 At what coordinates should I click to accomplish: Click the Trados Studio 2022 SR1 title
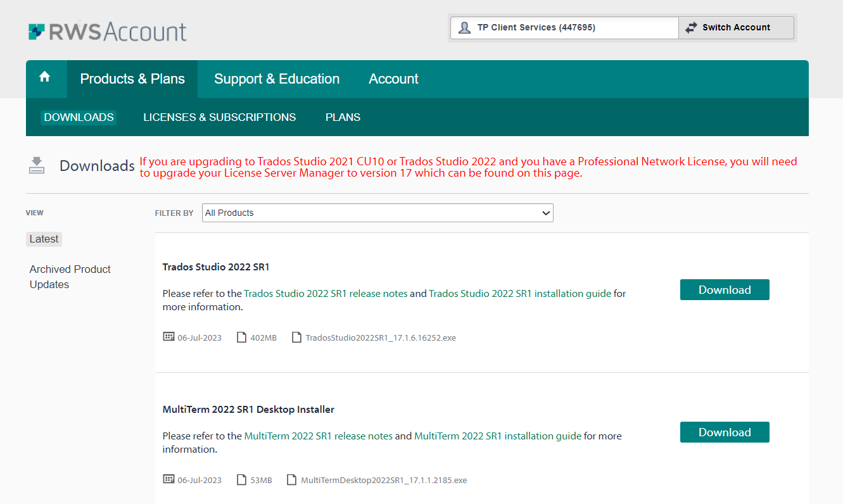pos(216,267)
